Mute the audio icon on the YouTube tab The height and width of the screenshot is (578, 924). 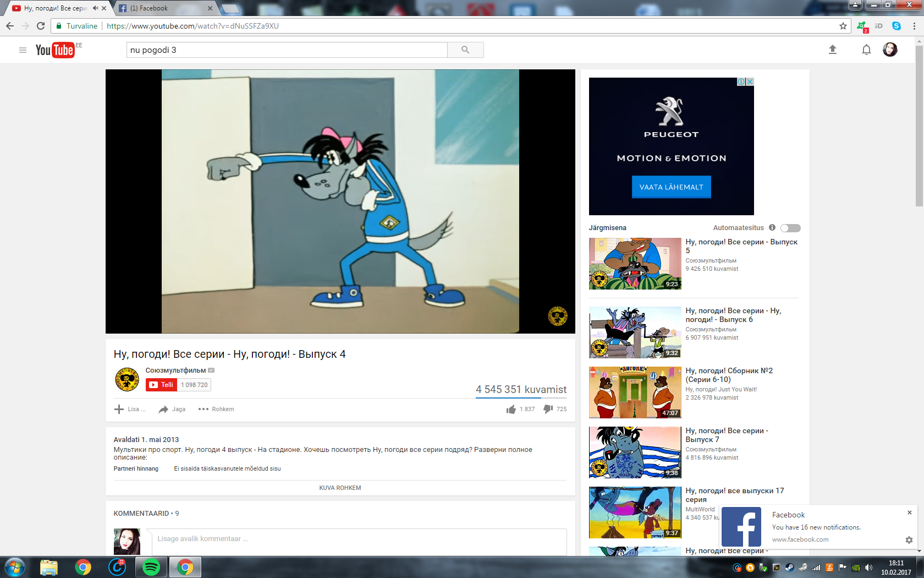95,8
